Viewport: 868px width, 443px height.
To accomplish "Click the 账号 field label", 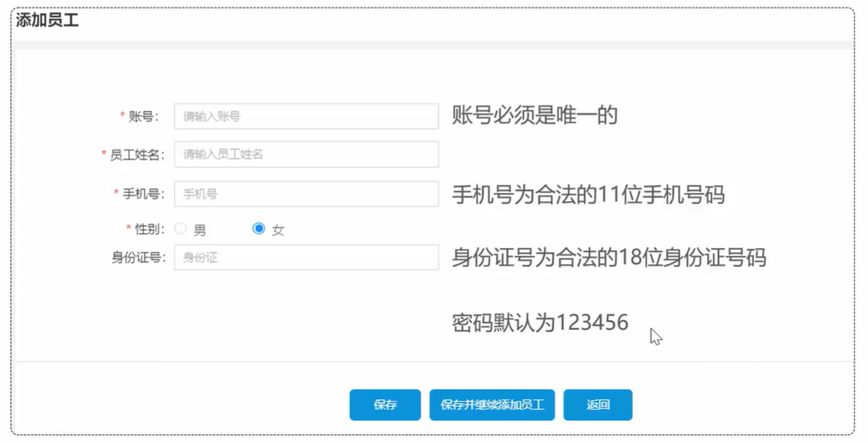I will coord(143,116).
